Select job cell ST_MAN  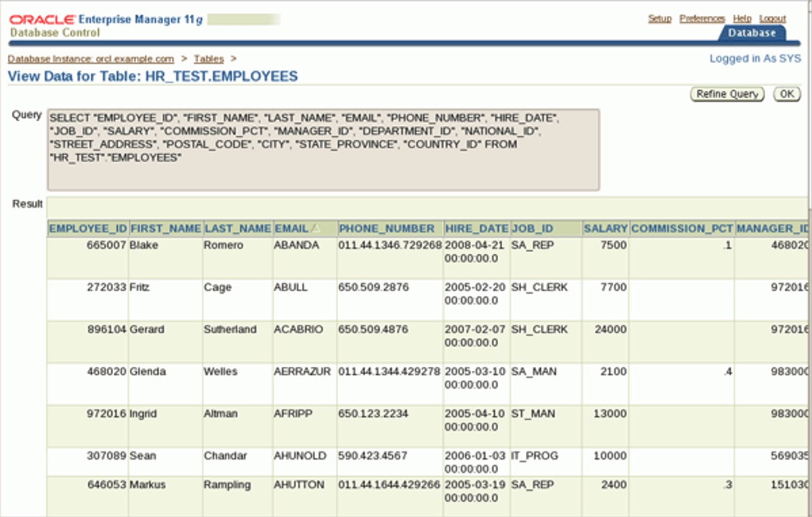click(533, 414)
